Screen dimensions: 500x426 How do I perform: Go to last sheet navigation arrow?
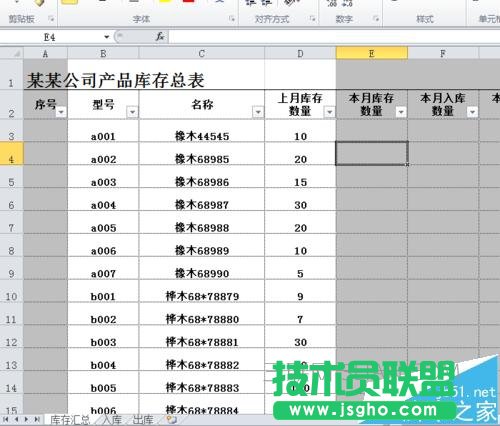(x=37, y=419)
